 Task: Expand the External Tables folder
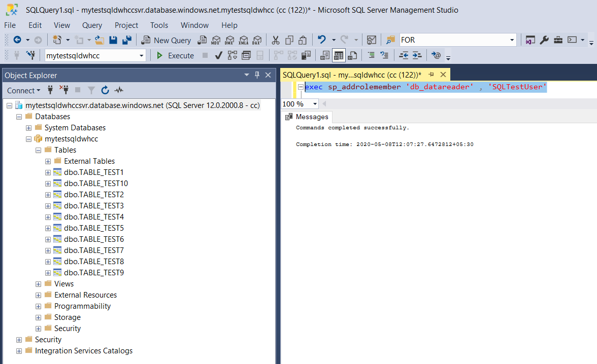48,161
